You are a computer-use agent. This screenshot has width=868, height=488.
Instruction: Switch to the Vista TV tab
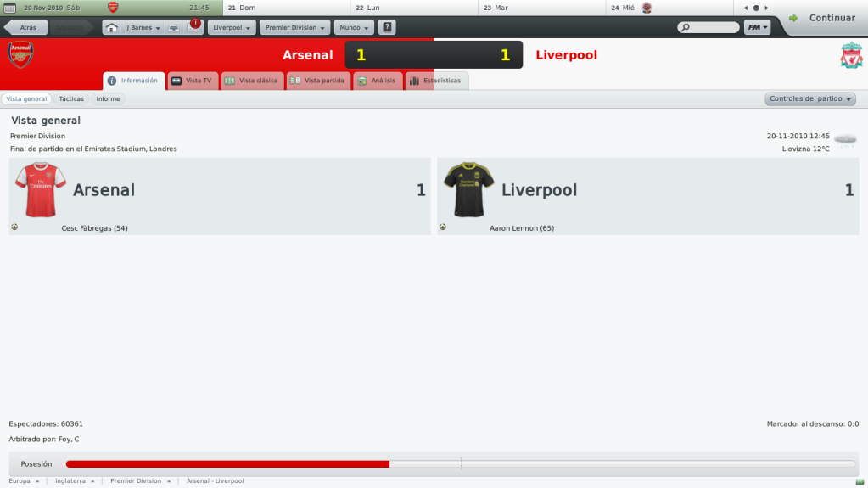(193, 81)
